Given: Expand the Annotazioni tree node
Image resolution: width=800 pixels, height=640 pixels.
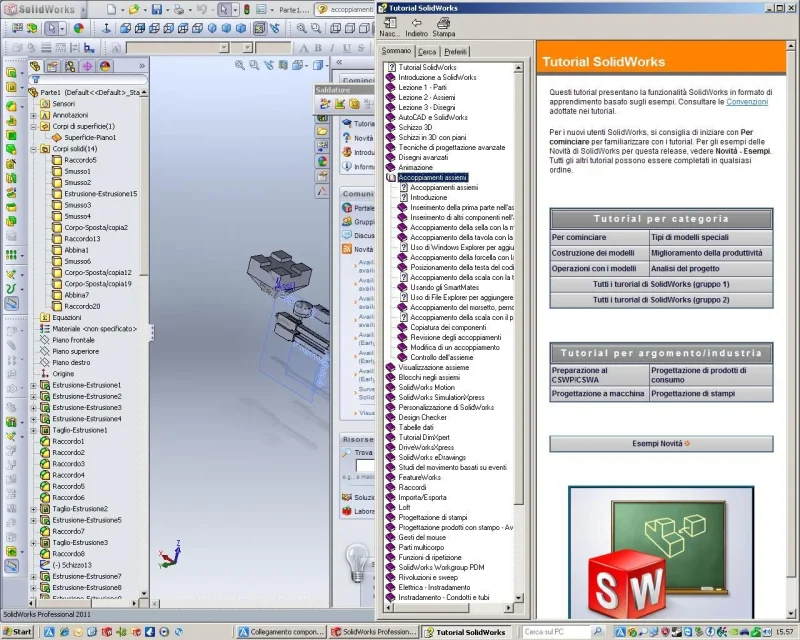Looking at the screenshot, I should pos(33,115).
